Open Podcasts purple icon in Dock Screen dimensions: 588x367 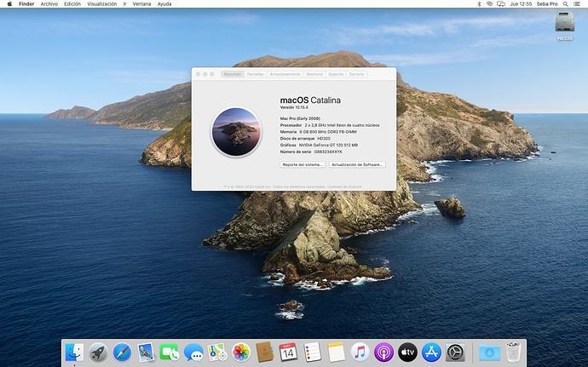pos(383,353)
